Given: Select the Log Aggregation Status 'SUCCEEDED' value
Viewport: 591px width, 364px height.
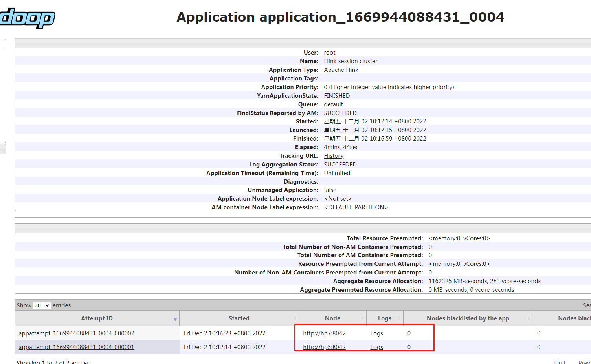Looking at the screenshot, I should tap(340, 165).
